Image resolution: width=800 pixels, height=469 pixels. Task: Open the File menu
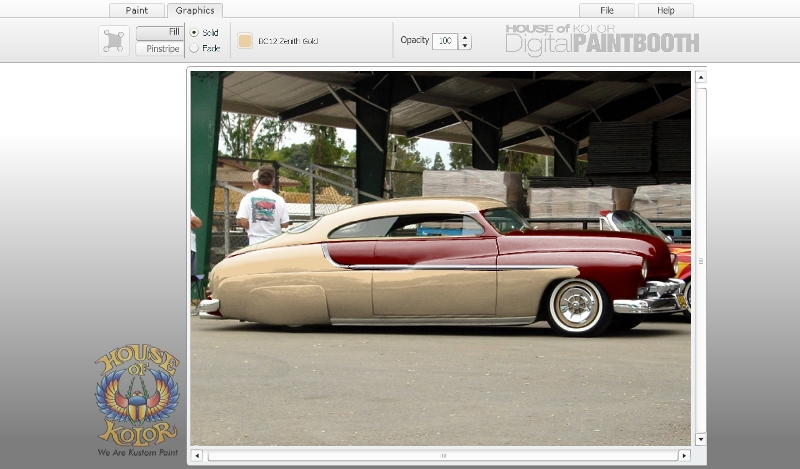pyautogui.click(x=607, y=10)
